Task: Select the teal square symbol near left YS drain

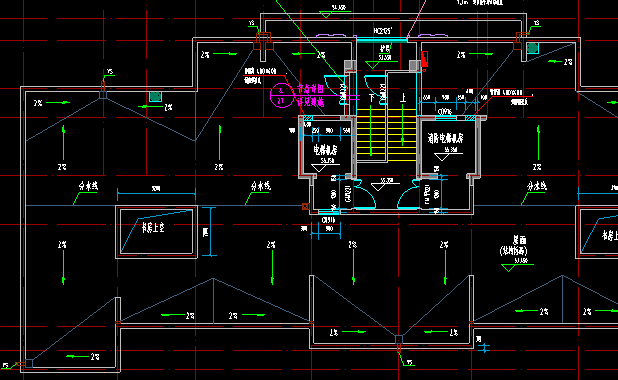Action: pyautogui.click(x=155, y=97)
